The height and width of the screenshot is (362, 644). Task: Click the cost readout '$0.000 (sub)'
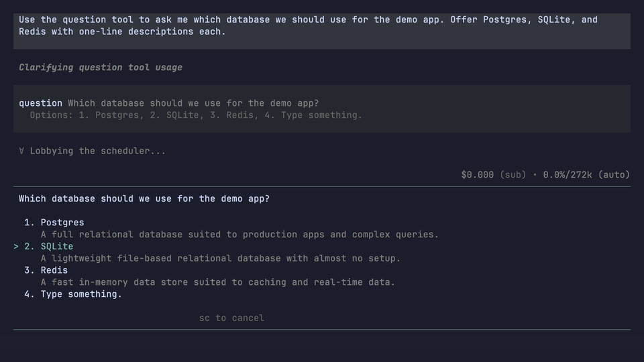[x=493, y=175]
